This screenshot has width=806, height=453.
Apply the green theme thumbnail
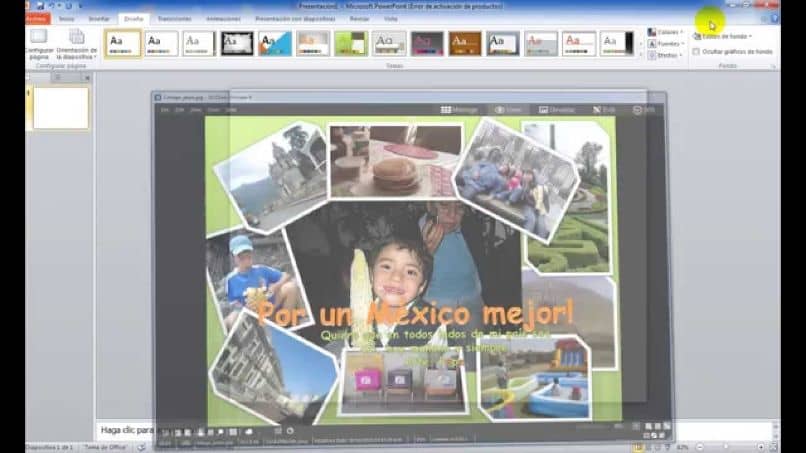pos(351,43)
